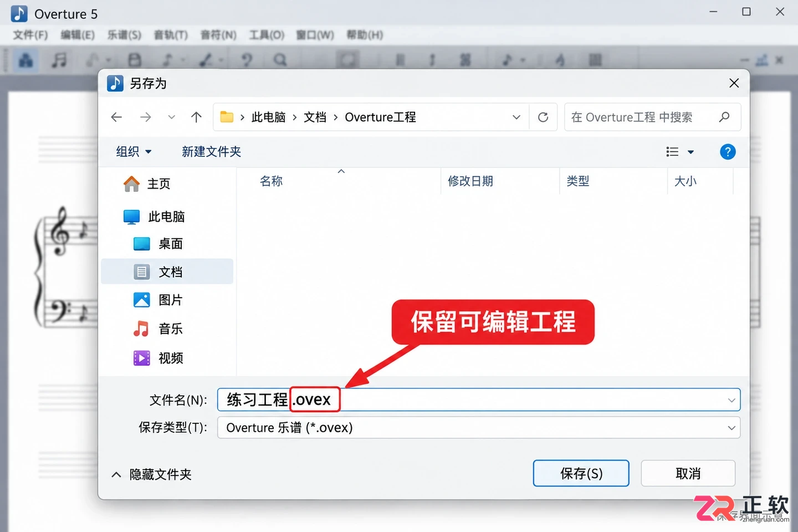
Task: Open the 工具(O) menu in Overture
Action: (x=267, y=35)
